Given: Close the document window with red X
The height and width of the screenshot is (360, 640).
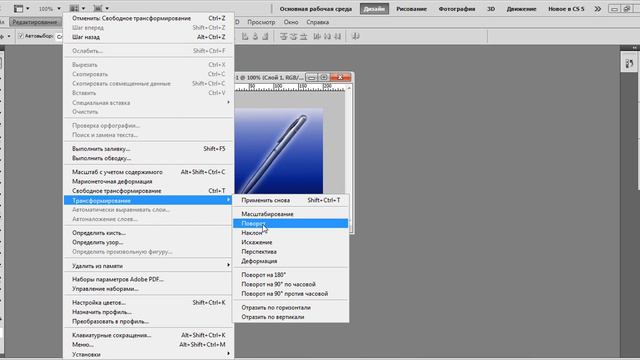Looking at the screenshot, I should [340, 77].
